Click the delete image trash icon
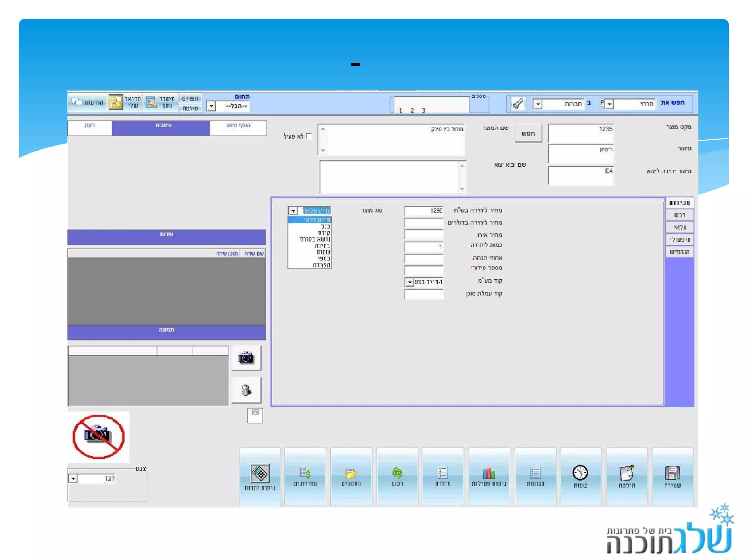747x560 pixels. point(246,390)
